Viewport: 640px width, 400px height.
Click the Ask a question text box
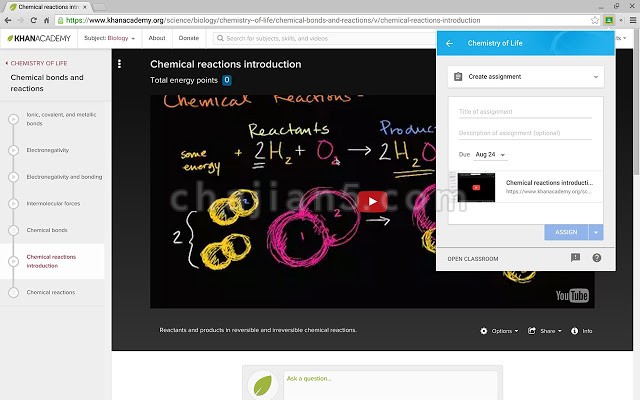391,386
